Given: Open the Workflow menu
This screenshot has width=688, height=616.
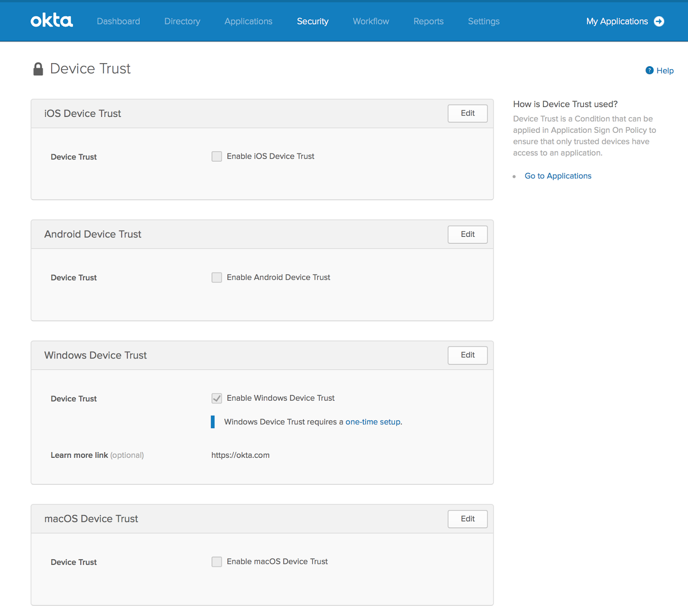Looking at the screenshot, I should 371,21.
